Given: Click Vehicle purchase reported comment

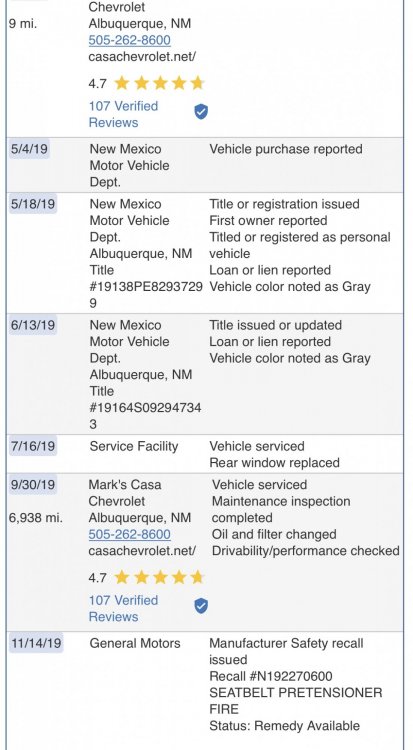Looking at the screenshot, I should pos(286,149).
